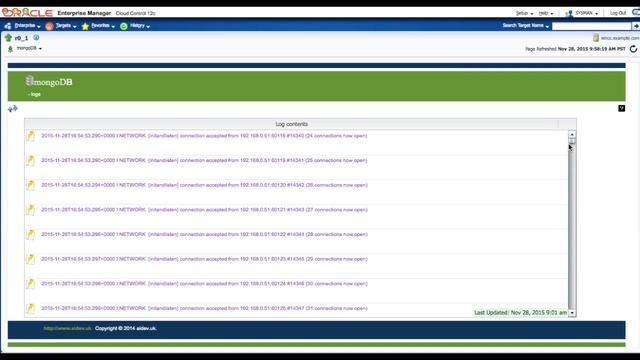Click the Last Updated timestamp text

tap(520, 312)
